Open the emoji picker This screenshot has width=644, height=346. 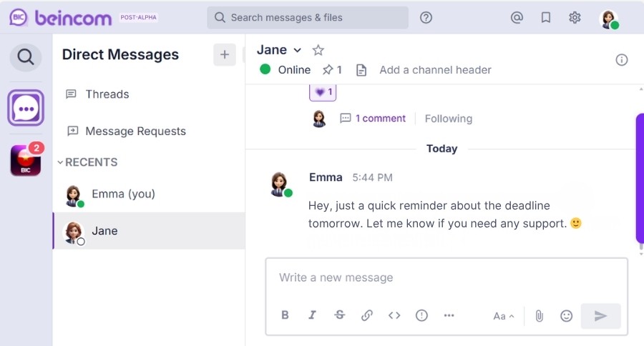click(x=567, y=316)
